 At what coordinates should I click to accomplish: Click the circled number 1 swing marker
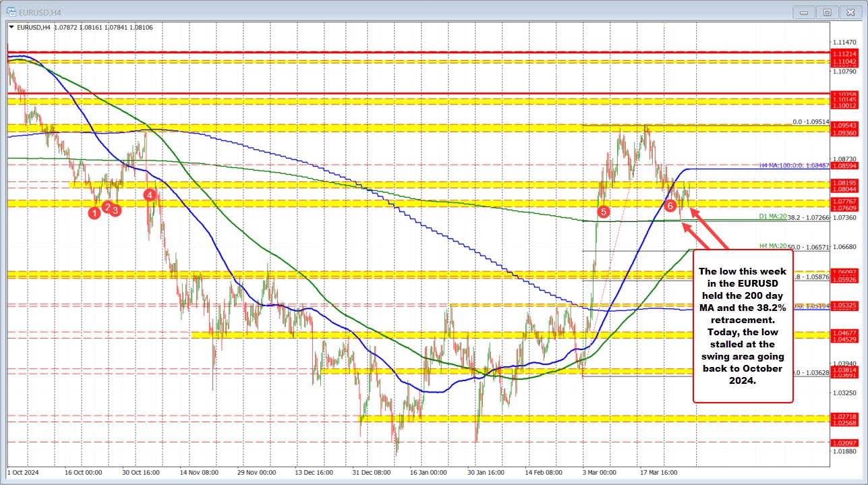click(94, 212)
